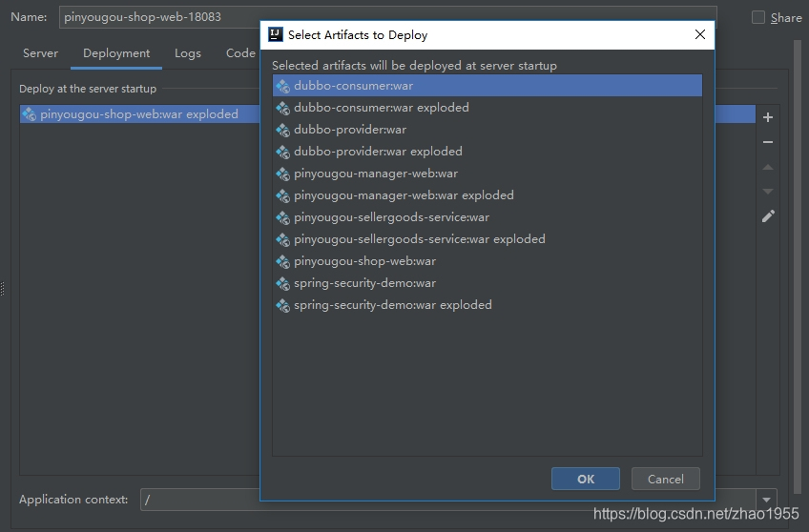
Task: Open the Code tab
Action: click(240, 53)
